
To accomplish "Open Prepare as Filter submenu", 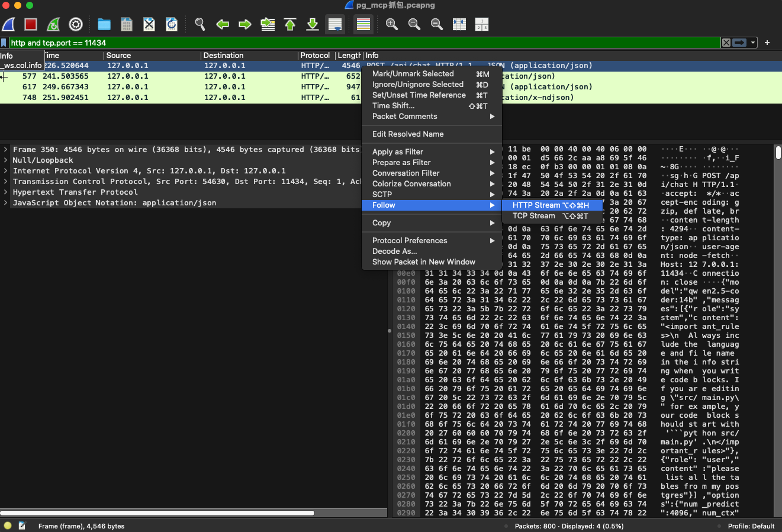I will click(x=432, y=163).
